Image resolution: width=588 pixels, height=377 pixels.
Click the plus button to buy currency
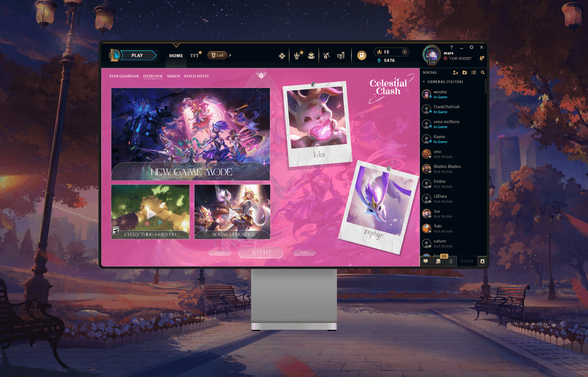405,52
